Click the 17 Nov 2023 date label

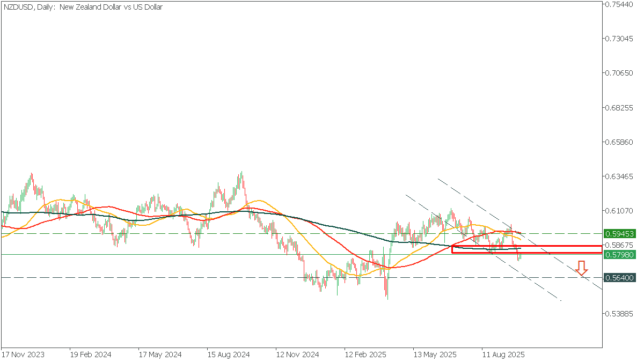(23, 355)
